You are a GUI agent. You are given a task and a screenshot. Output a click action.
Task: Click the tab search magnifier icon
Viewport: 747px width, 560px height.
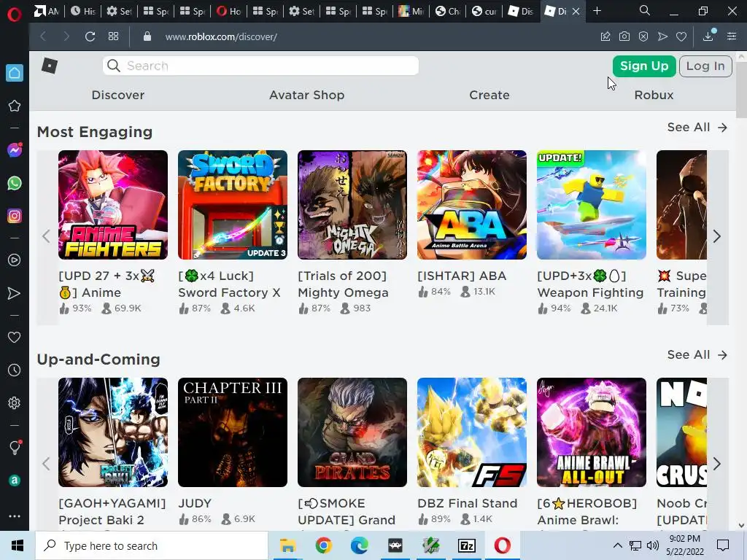pyautogui.click(x=645, y=10)
